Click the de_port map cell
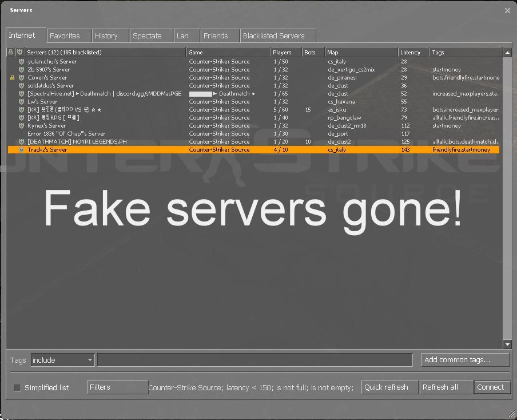 [x=337, y=134]
